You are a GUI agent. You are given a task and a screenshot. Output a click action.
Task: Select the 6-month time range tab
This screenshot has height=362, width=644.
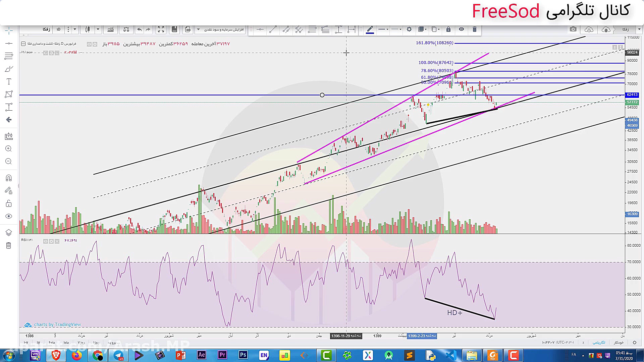51,343
